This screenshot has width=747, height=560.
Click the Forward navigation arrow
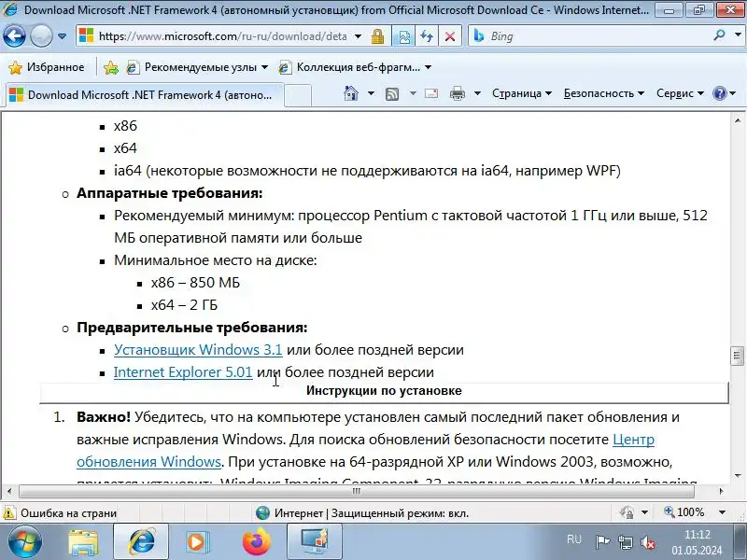41,36
